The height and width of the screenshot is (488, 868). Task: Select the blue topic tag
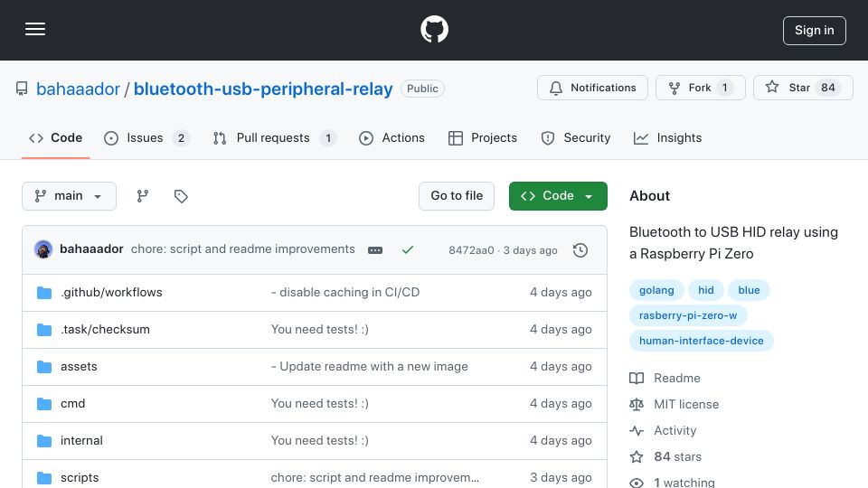pyautogui.click(x=749, y=290)
